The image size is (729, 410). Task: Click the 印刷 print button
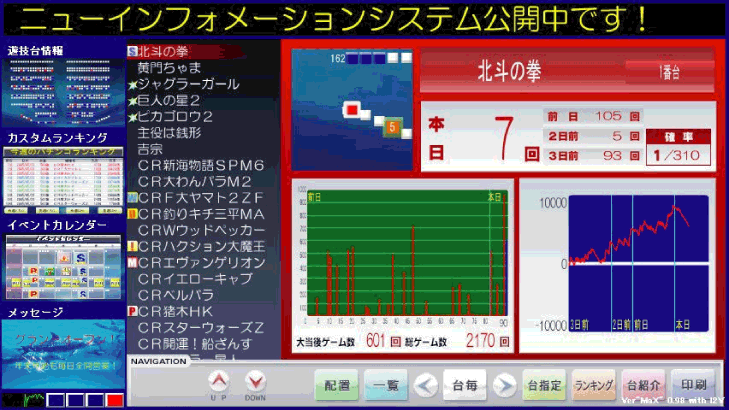(693, 385)
